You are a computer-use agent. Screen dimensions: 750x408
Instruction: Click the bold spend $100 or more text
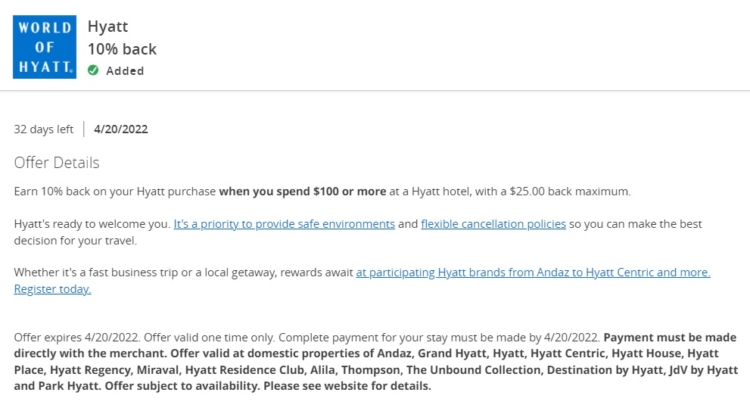[303, 191]
